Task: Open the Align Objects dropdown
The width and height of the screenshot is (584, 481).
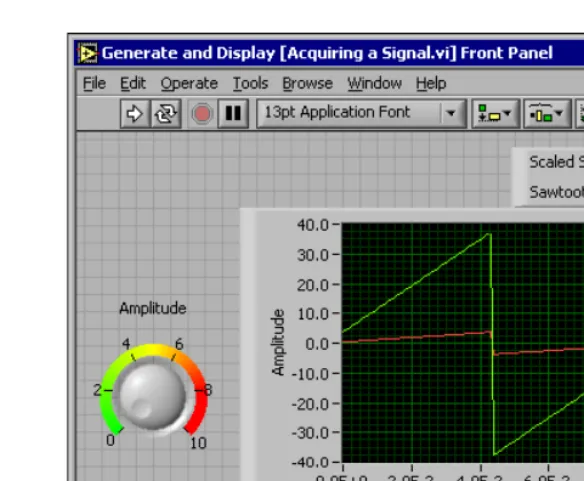Action: click(495, 114)
